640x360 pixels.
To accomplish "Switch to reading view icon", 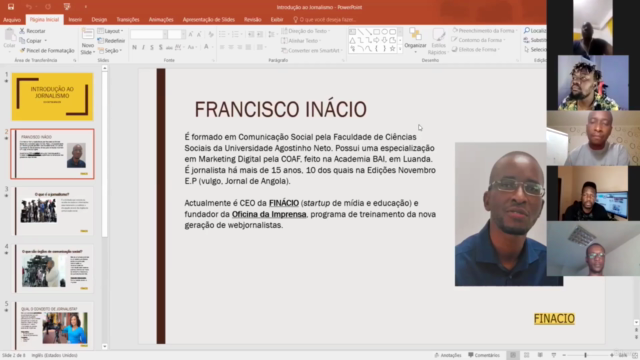I will 540,355.
